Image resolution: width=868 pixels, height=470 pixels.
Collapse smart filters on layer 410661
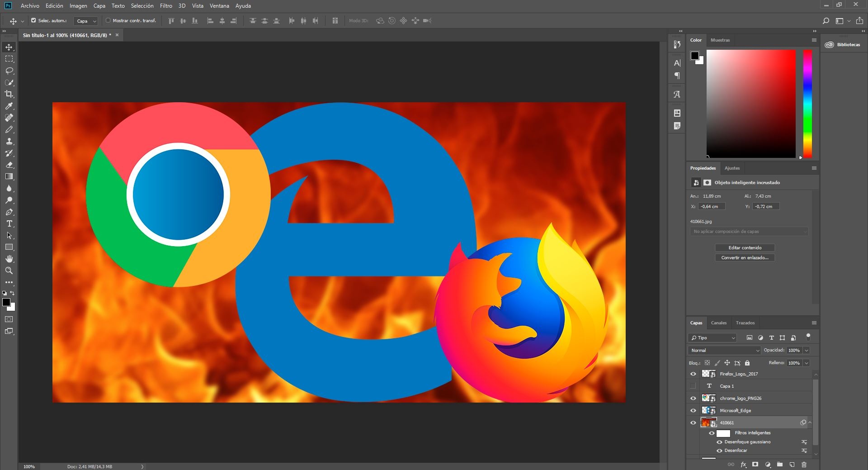point(810,423)
